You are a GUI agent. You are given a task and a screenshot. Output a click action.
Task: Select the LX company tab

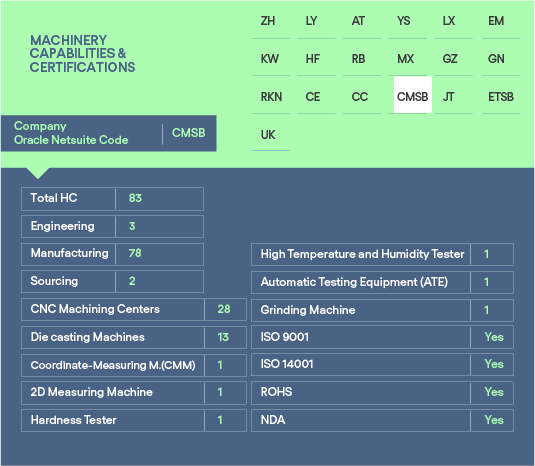[x=453, y=21]
